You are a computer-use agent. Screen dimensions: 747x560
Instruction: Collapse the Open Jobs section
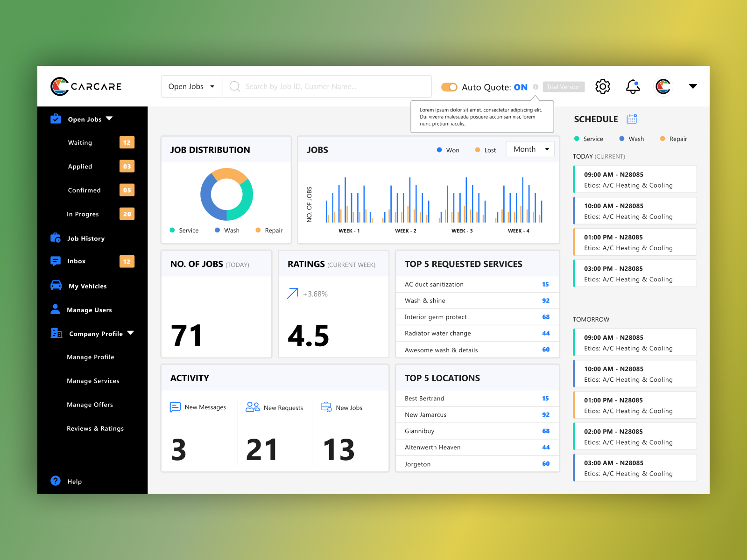pyautogui.click(x=109, y=119)
